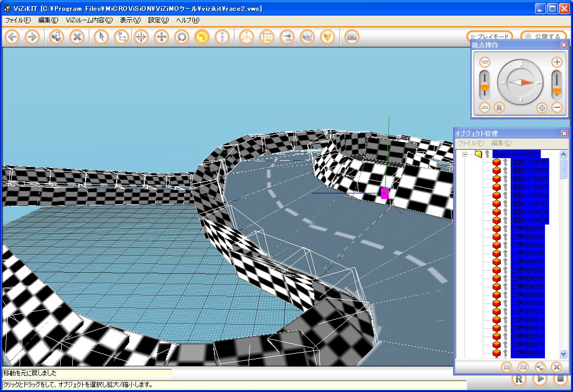This screenshot has height=392, width=573.
Task: Toggle key lock icon beside 三角柱@004
Action: click(506, 254)
